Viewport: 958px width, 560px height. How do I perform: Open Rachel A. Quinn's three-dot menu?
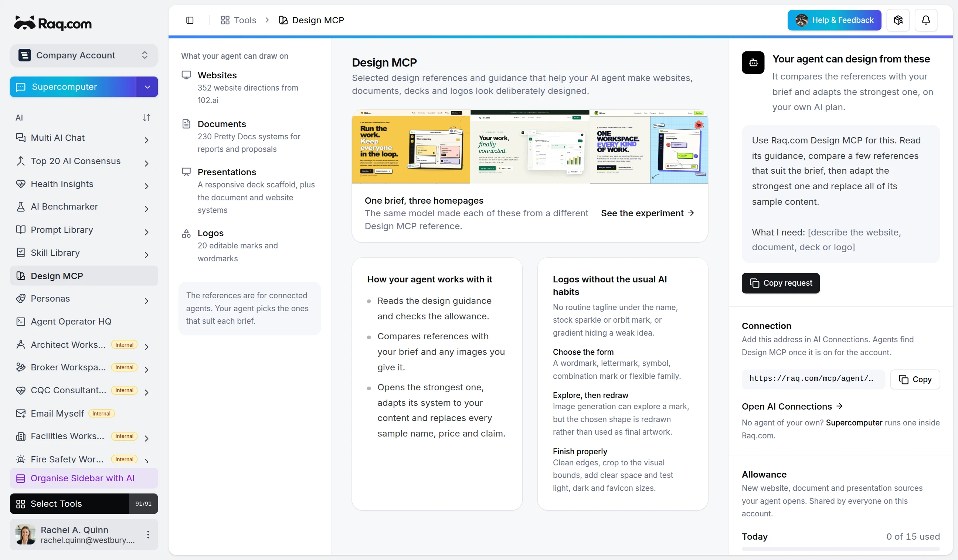click(148, 534)
